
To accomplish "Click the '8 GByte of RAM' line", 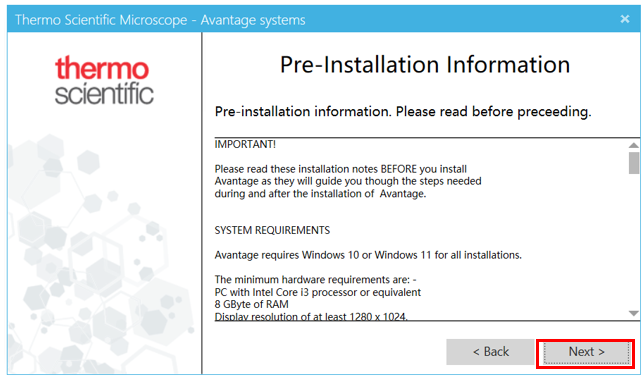I will pyautogui.click(x=251, y=304).
